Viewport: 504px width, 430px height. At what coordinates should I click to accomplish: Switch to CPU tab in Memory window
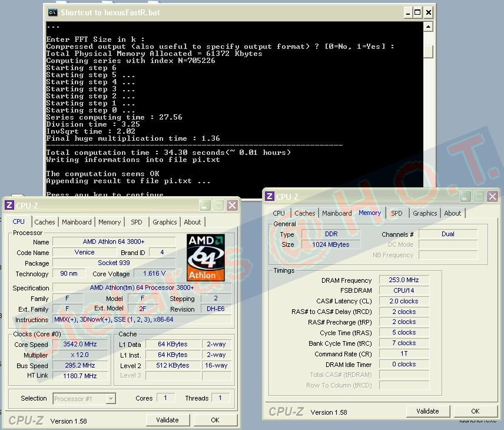coord(278,213)
